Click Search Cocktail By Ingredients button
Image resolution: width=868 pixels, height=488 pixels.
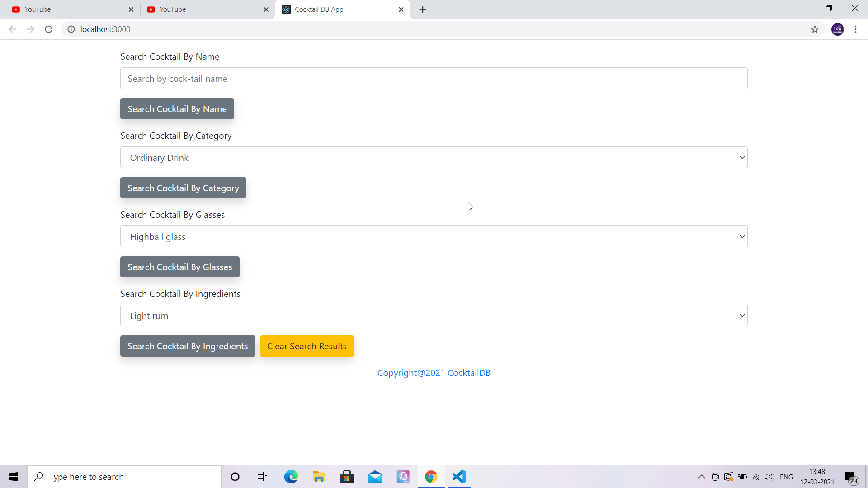[x=188, y=346]
